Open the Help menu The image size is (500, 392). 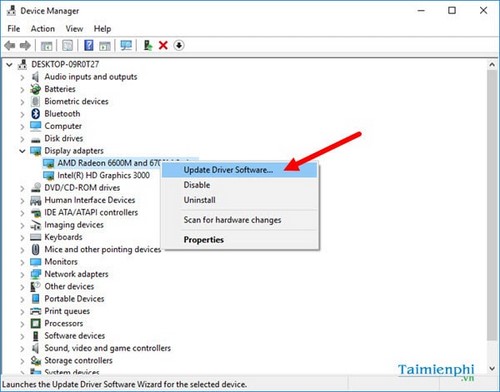pos(102,29)
